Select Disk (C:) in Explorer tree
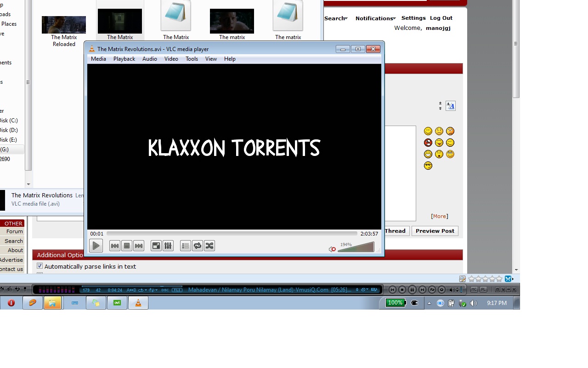The image size is (588, 368). tap(9, 121)
